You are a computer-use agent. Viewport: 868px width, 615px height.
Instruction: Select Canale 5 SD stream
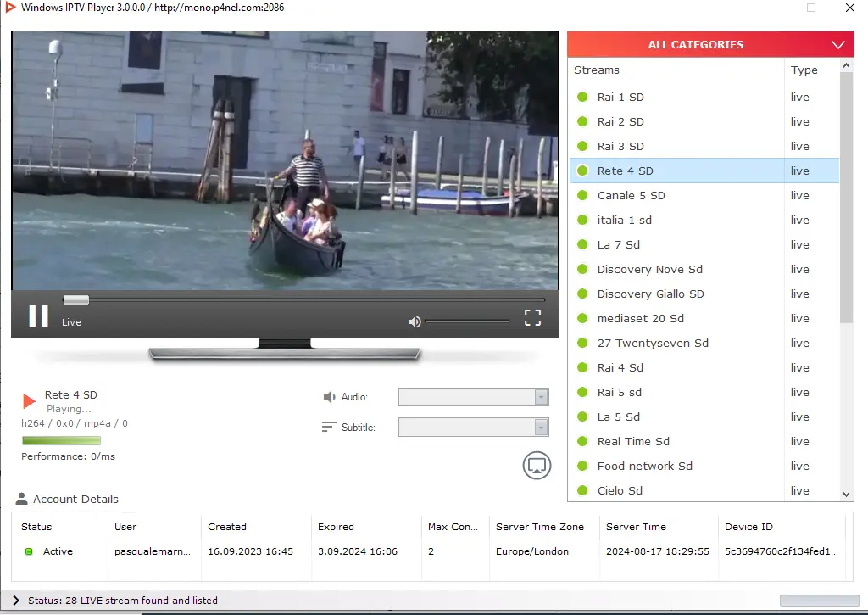(x=704, y=195)
